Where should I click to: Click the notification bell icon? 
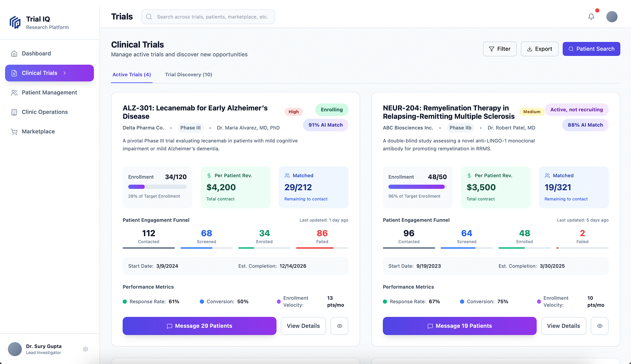tap(591, 17)
